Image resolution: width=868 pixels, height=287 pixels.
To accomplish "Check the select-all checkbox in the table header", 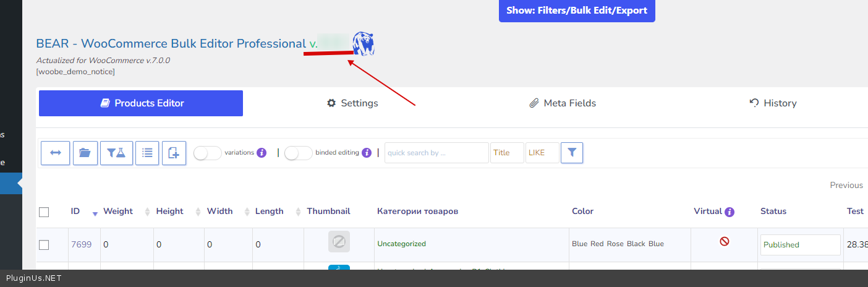I will (44, 212).
